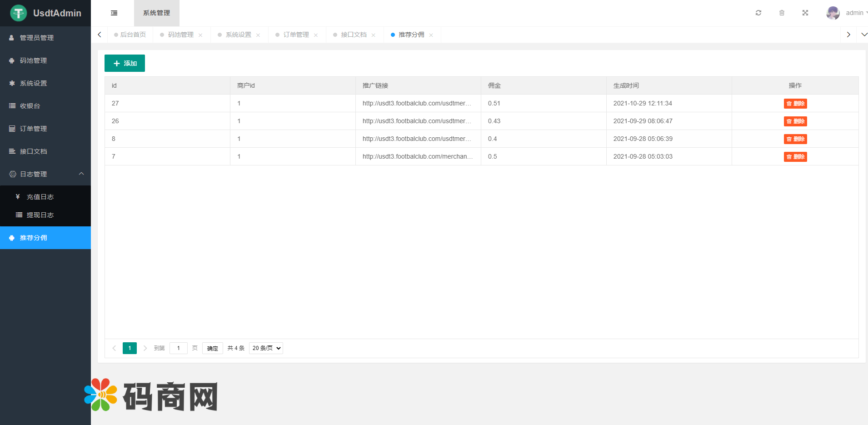
Task: Toggle fullscreen with the expand icon
Action: (805, 13)
